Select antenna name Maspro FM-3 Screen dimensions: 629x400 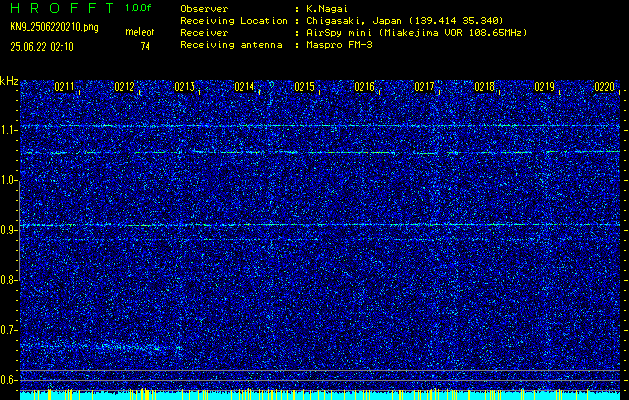tap(339, 45)
